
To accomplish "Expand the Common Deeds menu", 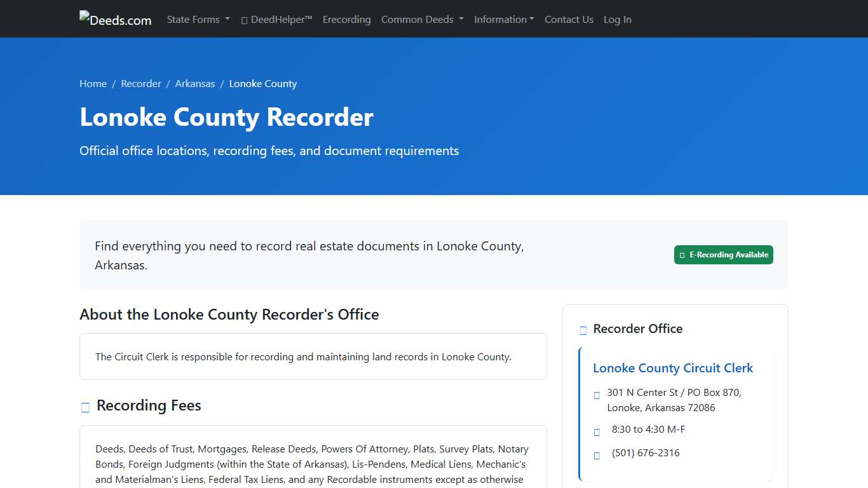I will [422, 19].
